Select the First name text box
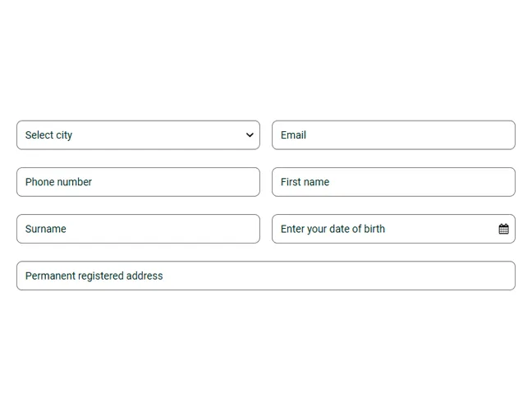Viewport: 532px width, 410px height. [x=393, y=182]
